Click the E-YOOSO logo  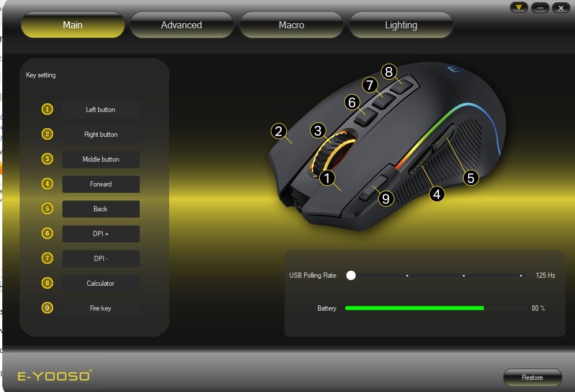(55, 375)
